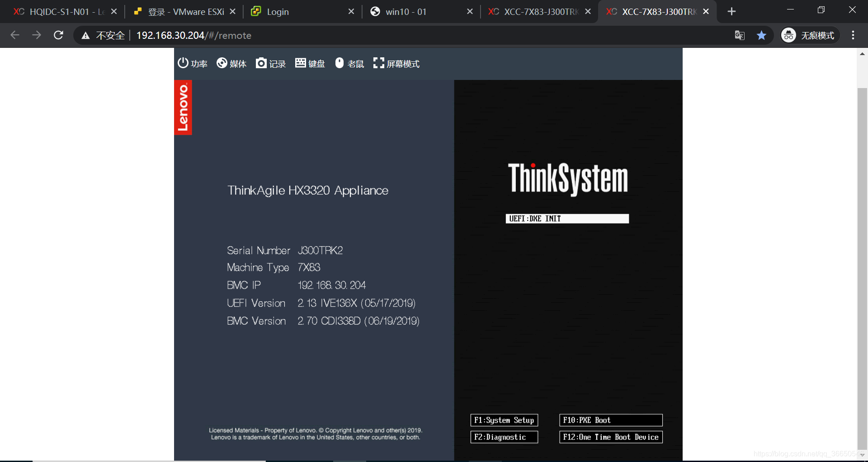This screenshot has width=868, height=462.
Task: Open the Chrome three-dot menu
Action: coord(853,35)
